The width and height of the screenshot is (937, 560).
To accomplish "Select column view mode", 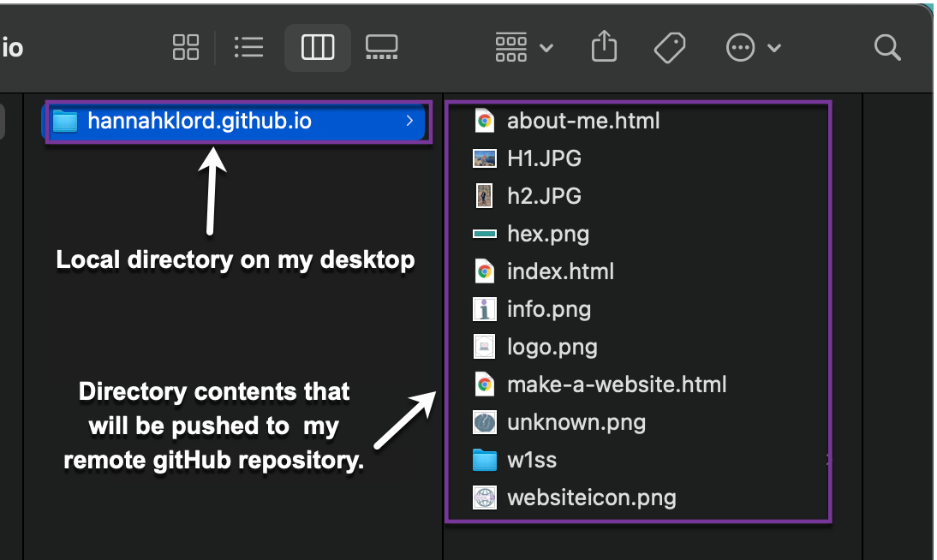I will pos(318,47).
